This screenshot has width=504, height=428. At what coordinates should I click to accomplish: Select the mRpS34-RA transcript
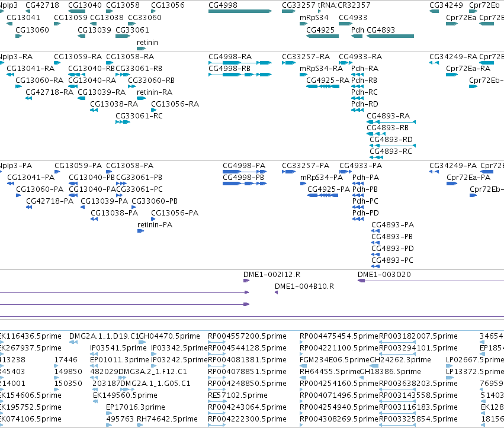[x=303, y=75]
